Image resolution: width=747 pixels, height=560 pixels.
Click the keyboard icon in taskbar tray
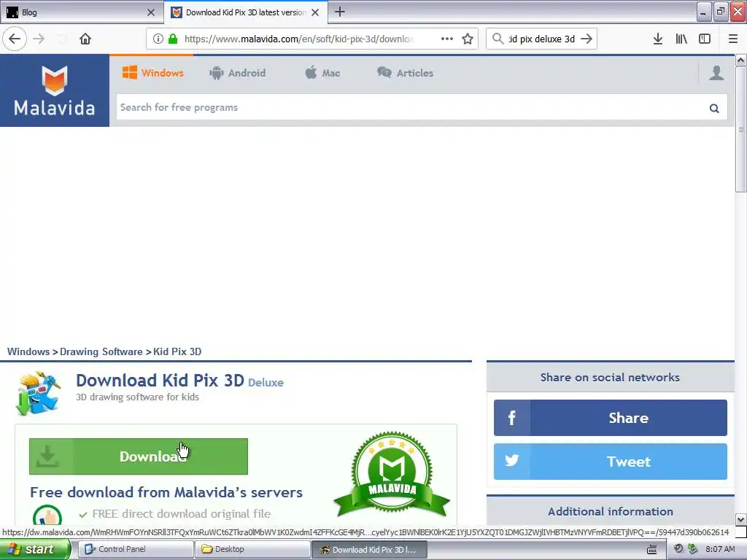(x=652, y=550)
